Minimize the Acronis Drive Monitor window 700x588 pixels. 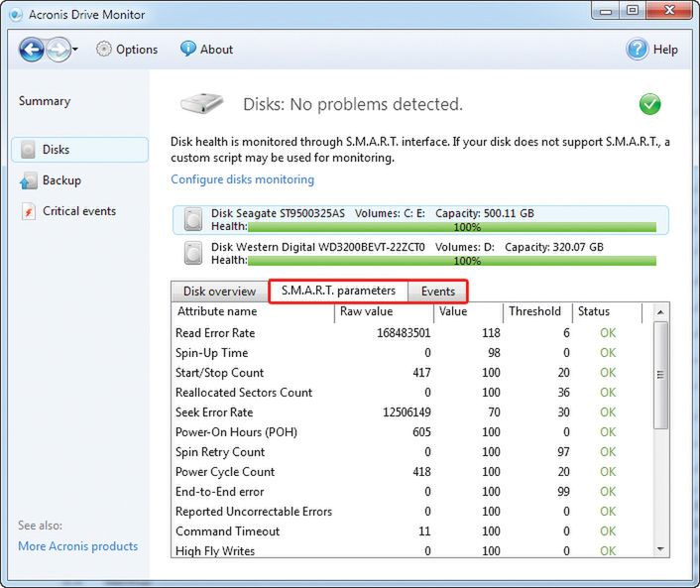coord(606,11)
